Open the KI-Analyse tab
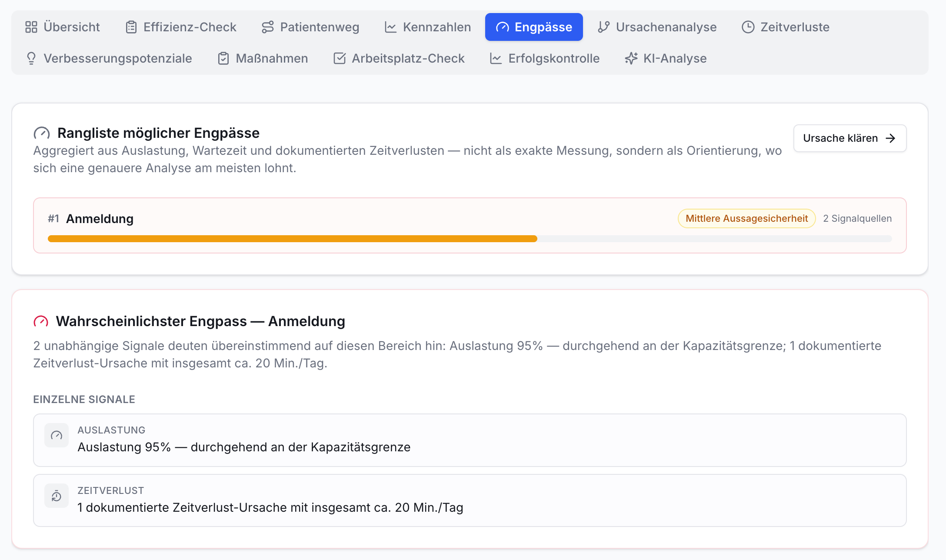The width and height of the screenshot is (946, 560). pos(666,58)
